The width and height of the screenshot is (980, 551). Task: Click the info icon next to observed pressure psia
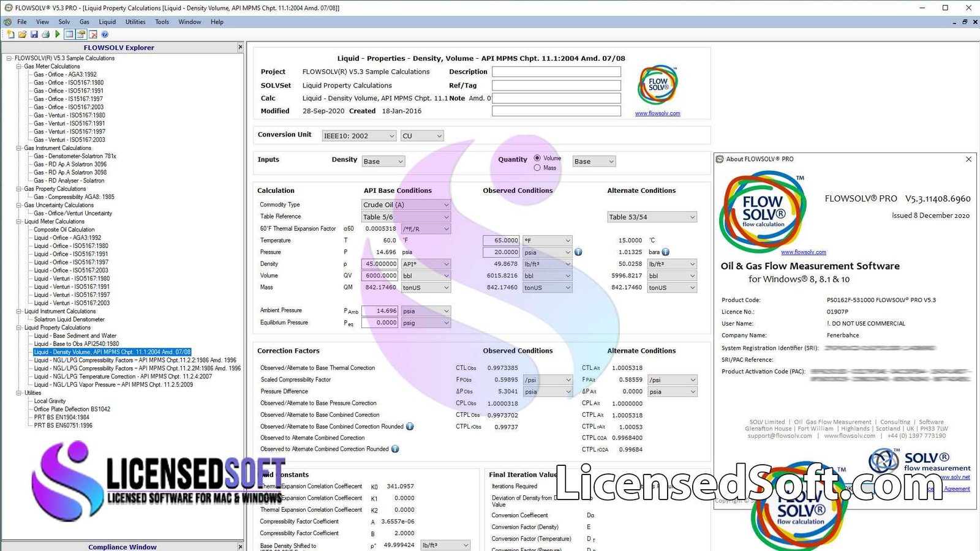pos(578,252)
